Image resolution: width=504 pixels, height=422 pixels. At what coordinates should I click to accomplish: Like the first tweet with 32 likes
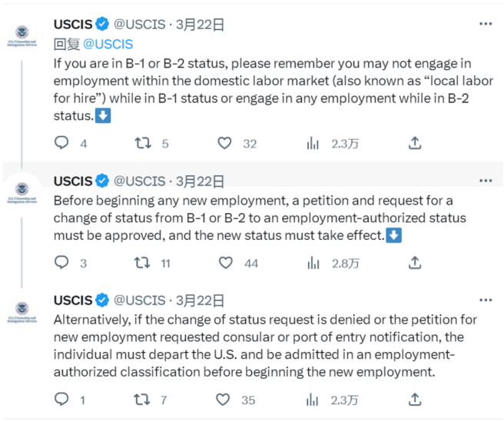(225, 143)
